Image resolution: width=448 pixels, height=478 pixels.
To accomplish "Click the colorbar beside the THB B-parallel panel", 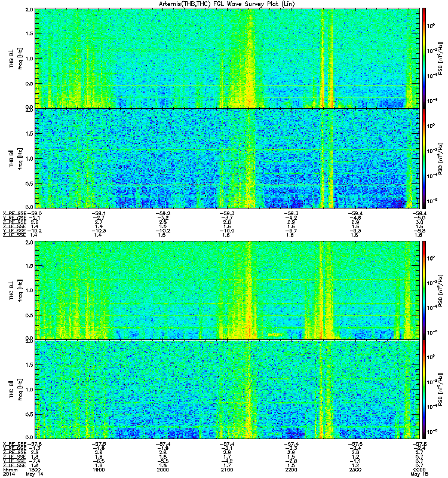I will click(x=424, y=158).
